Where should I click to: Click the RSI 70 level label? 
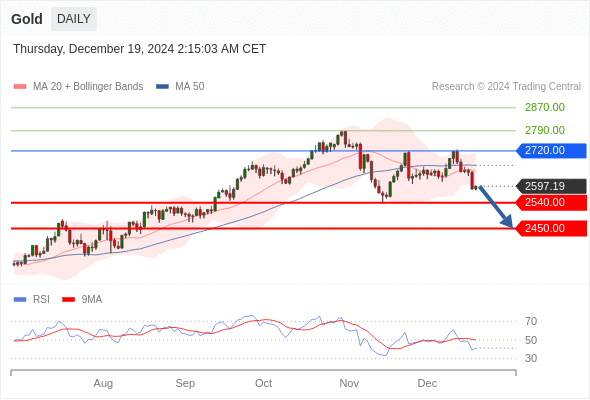[x=531, y=321]
